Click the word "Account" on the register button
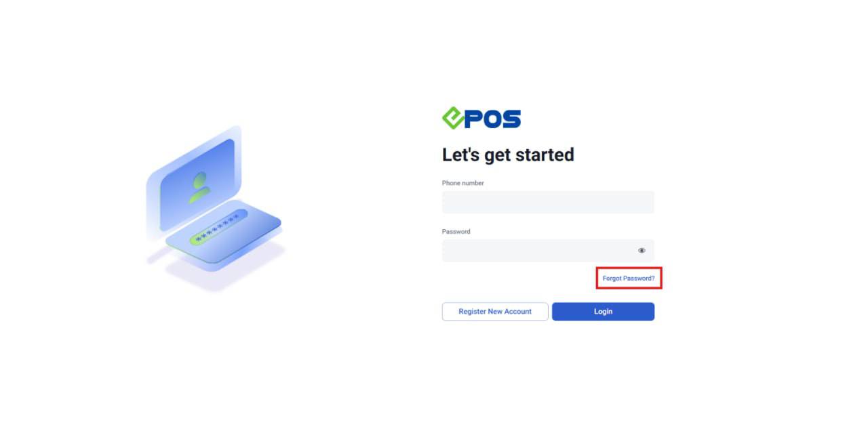 (518, 312)
